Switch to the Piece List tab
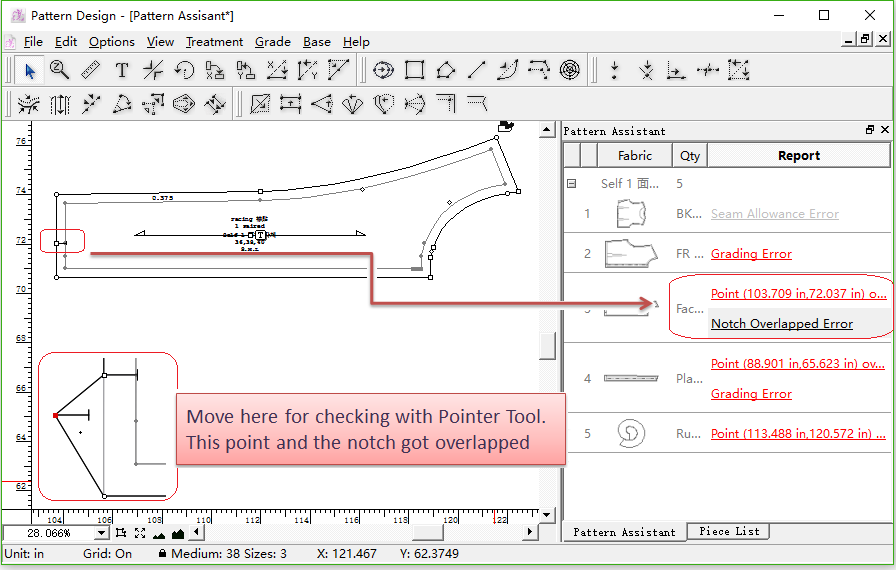The width and height of the screenshot is (896, 570). click(729, 532)
